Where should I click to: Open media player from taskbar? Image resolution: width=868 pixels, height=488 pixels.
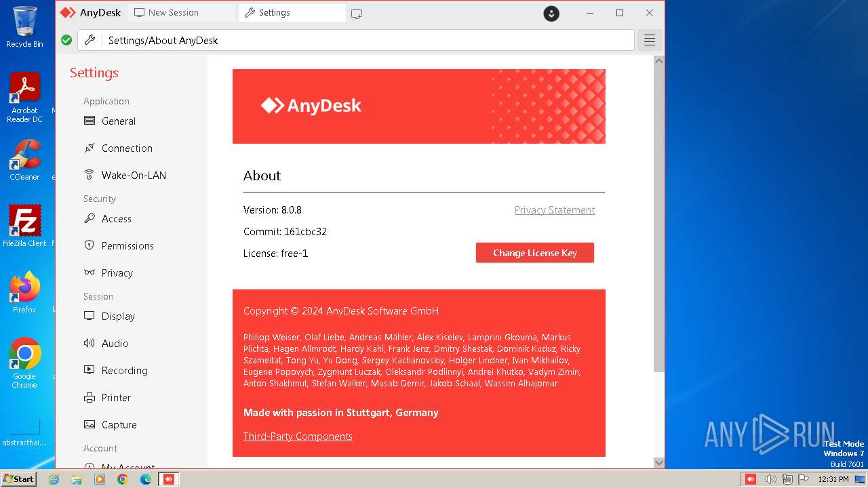click(100, 479)
